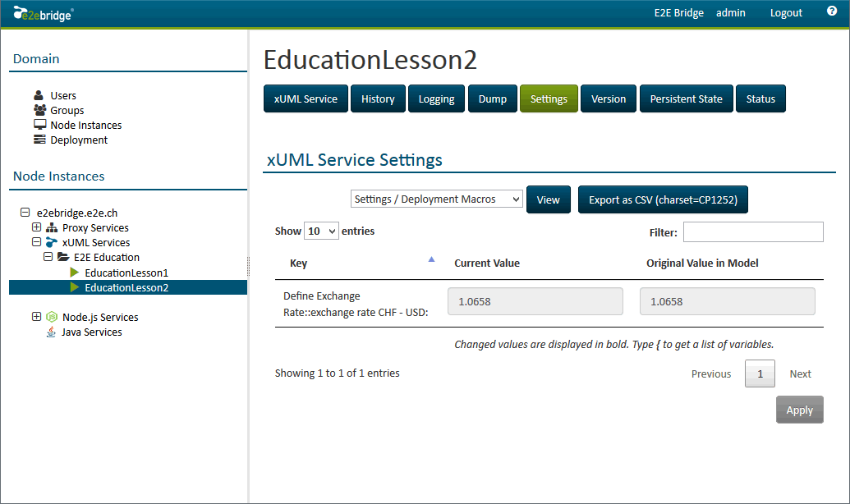850x504 pixels.
Task: Click the Logout link
Action: [786, 13]
